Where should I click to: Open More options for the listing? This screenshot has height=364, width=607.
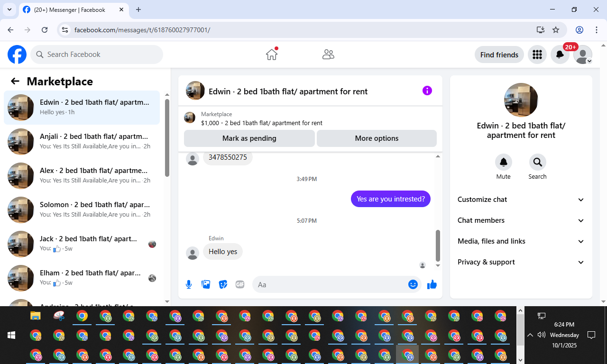pos(377,138)
